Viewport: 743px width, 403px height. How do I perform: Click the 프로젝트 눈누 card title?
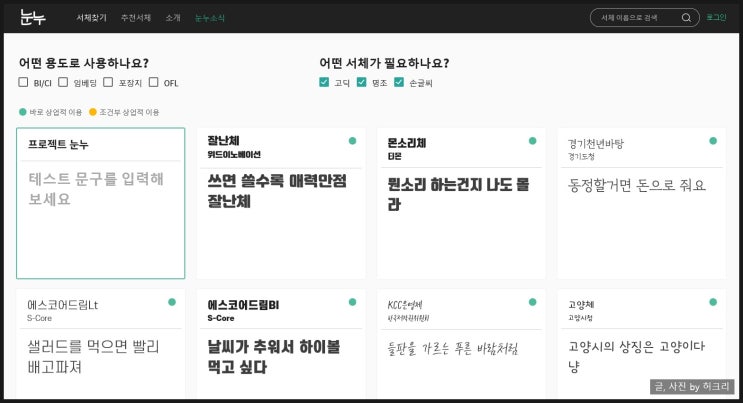58,145
